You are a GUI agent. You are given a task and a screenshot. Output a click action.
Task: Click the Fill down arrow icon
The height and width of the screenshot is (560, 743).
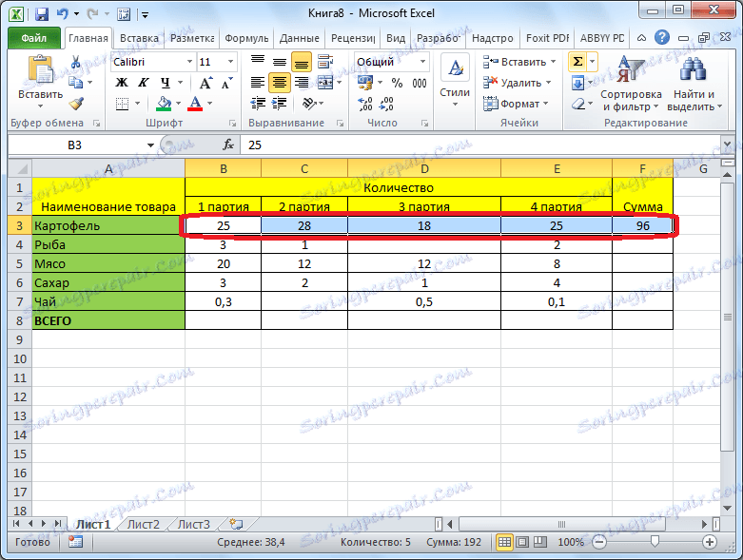pyautogui.click(x=577, y=84)
